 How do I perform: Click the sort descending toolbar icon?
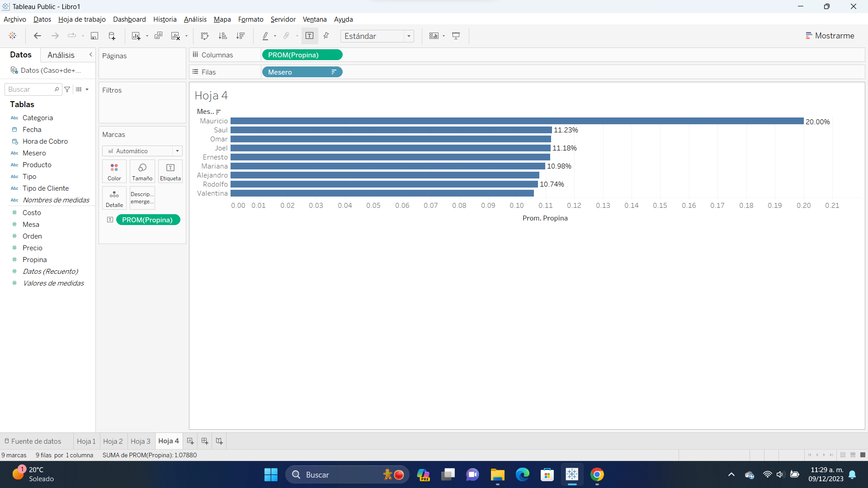click(x=241, y=36)
